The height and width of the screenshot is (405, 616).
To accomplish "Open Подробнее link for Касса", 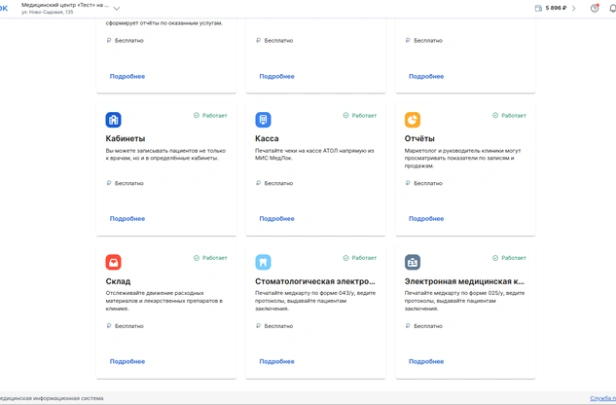I will (277, 219).
